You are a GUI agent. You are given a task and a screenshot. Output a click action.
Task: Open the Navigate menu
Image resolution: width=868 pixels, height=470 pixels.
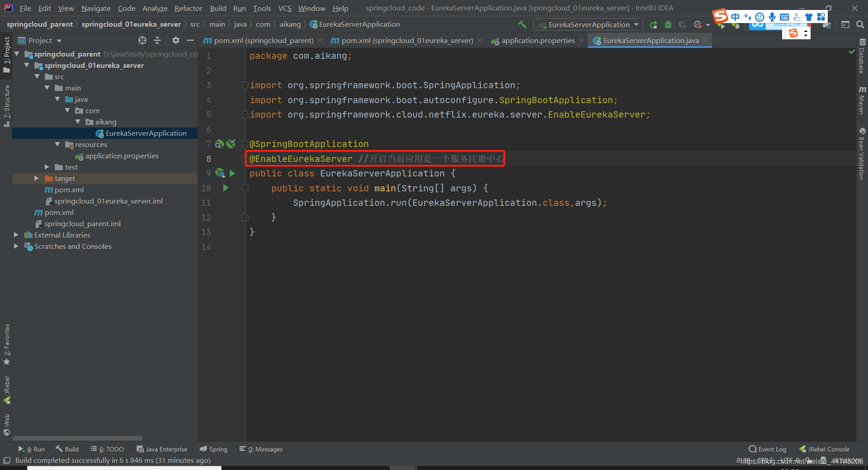point(96,8)
